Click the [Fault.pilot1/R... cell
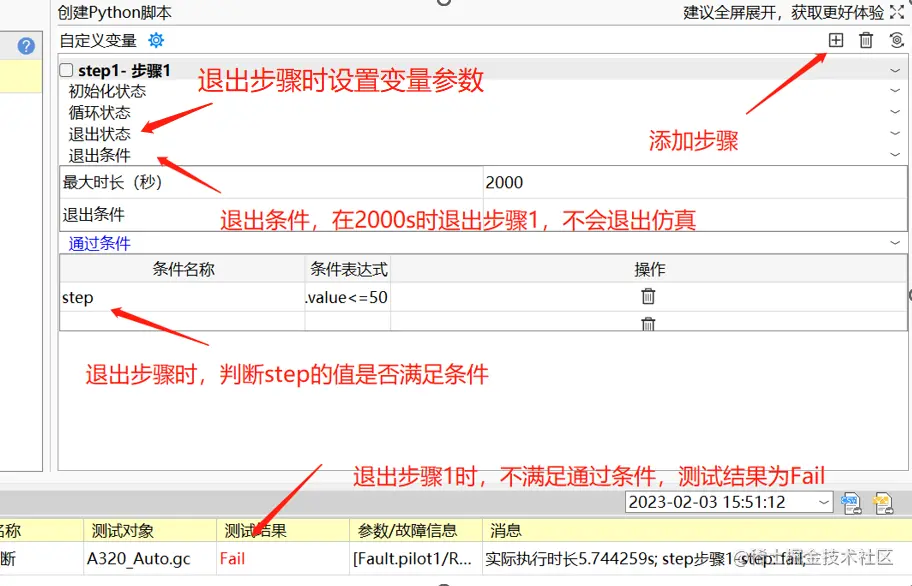 [416, 559]
